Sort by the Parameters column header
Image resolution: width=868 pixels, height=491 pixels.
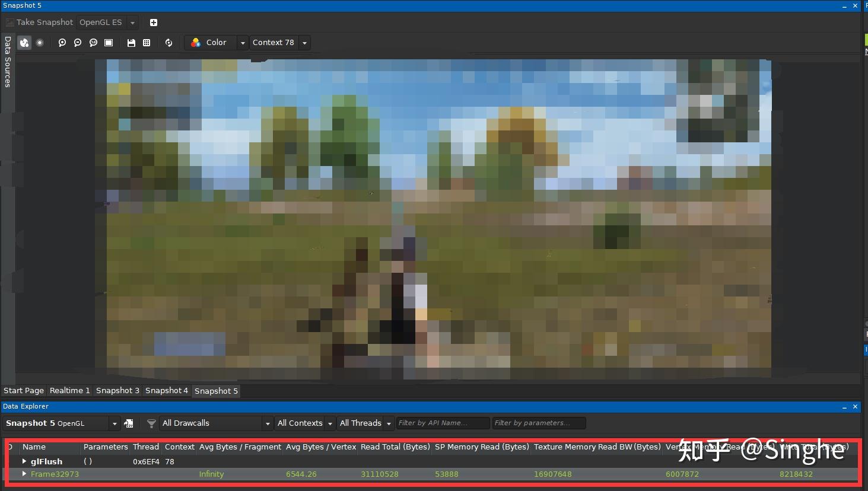tap(106, 447)
